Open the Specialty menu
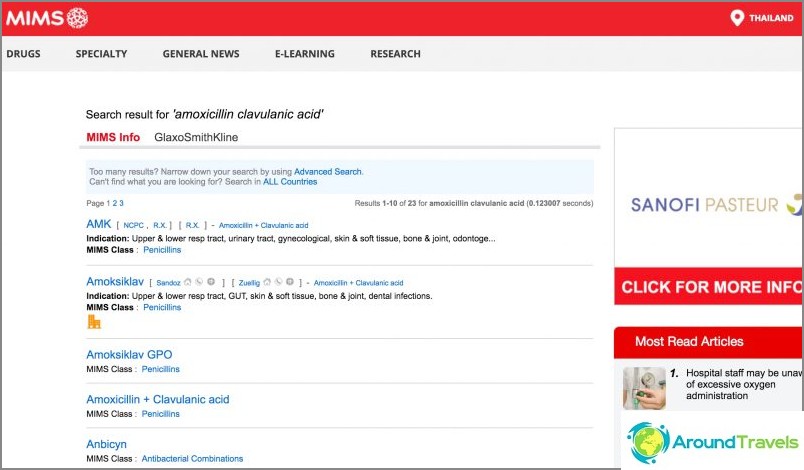 pos(102,54)
